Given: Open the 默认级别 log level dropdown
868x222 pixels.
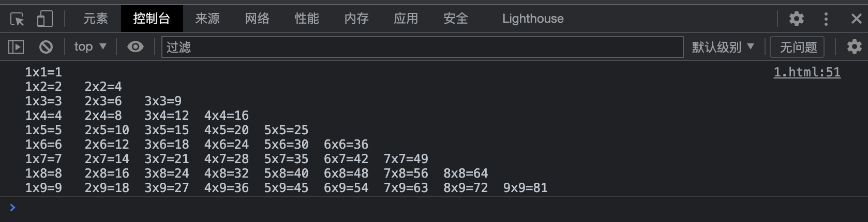Looking at the screenshot, I should (x=723, y=47).
